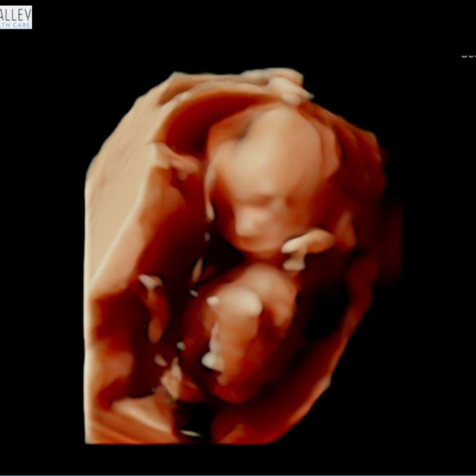Viewport: 476px width, 476px height.
Task: Click the thin blue bar along bottom edge
Action: tap(238, 475)
